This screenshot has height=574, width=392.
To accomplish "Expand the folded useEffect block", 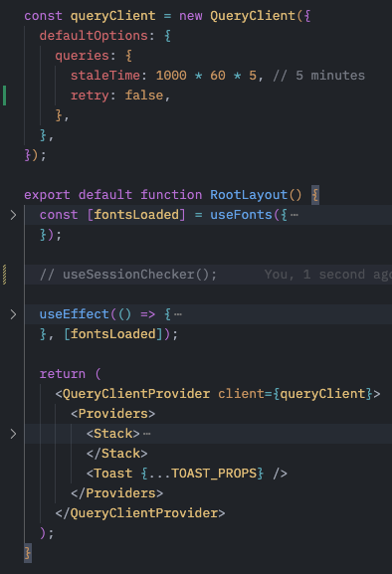I will pyautogui.click(x=13, y=314).
